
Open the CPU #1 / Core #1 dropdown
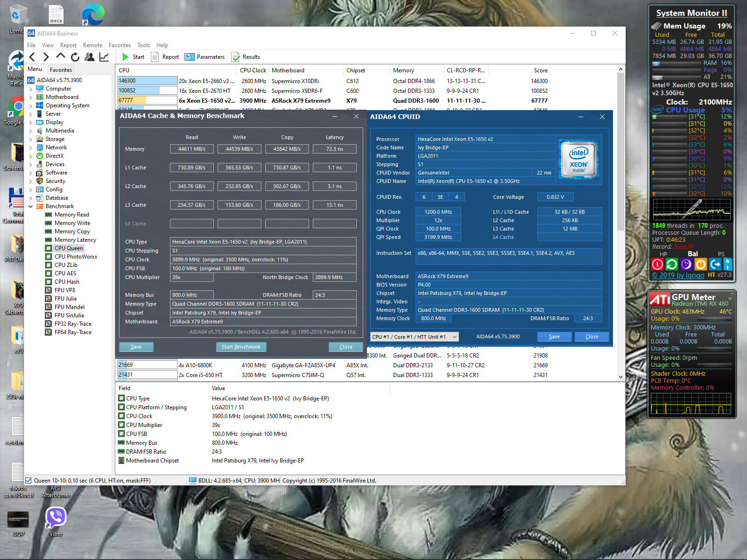[415, 336]
